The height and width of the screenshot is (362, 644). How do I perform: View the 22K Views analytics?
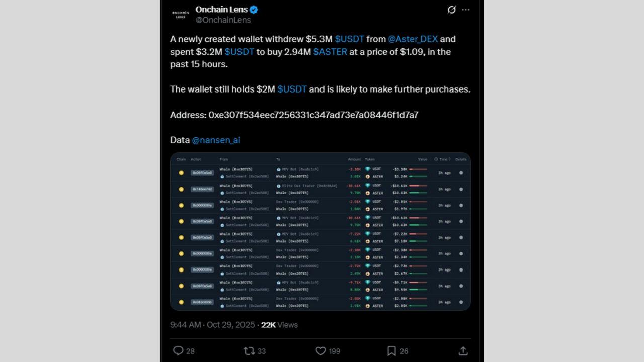pos(279,325)
